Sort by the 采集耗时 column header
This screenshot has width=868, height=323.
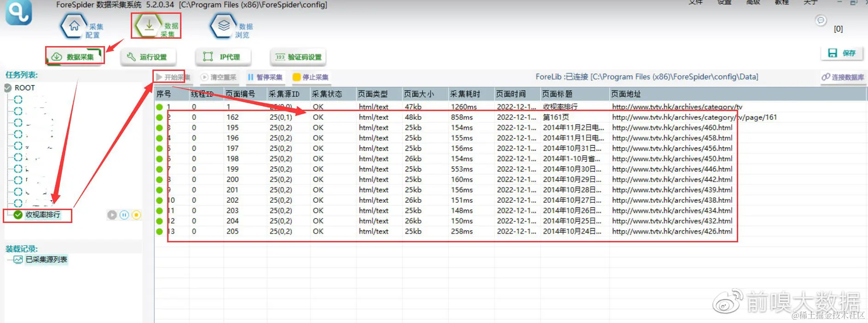click(x=471, y=94)
